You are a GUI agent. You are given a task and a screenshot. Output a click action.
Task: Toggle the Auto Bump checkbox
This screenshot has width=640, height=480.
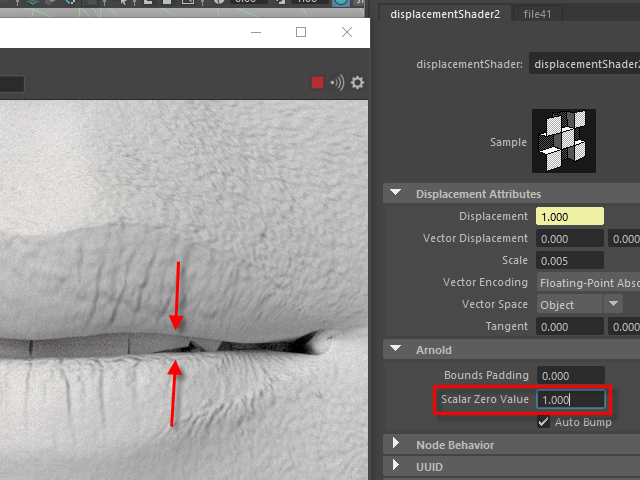pos(543,422)
